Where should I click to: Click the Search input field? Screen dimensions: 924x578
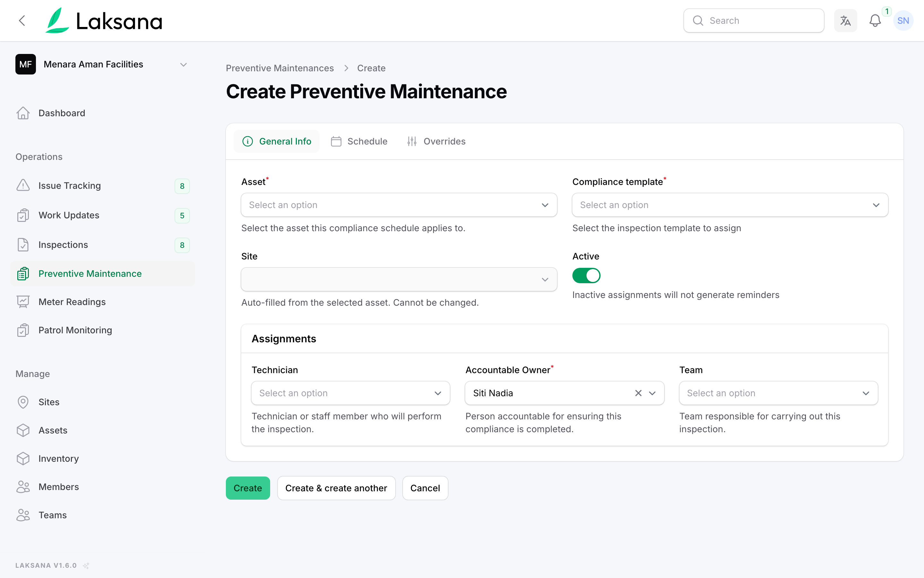754,21
